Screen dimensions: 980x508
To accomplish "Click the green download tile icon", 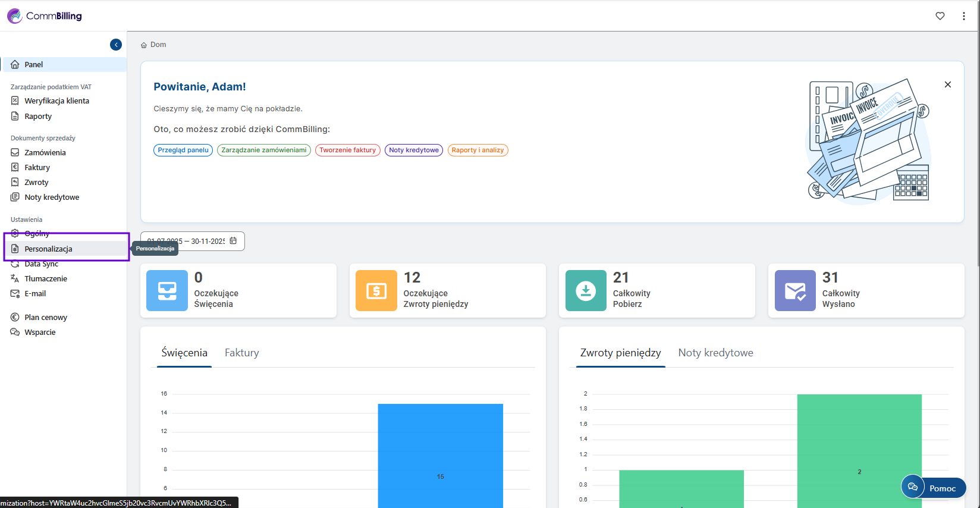I will coord(586,291).
